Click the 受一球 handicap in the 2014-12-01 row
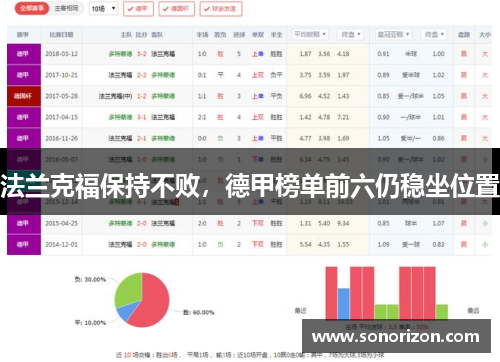The height and width of the screenshot is (362, 500). point(411,245)
